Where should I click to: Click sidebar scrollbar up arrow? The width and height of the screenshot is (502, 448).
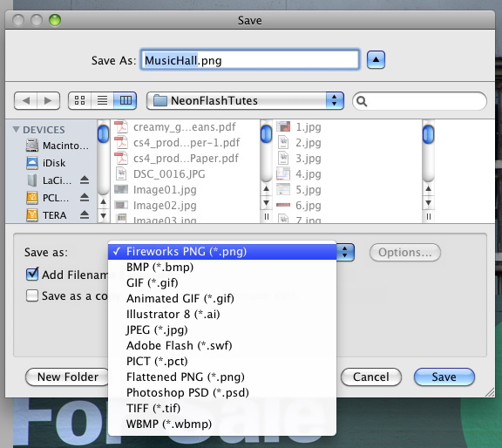[x=103, y=202]
